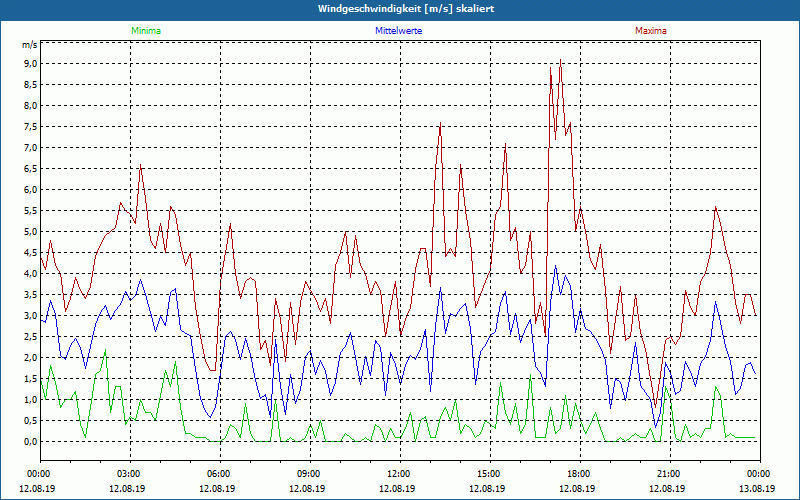Click the 13.08.19 date label
Image resolution: width=800 pixels, height=500 pixels.
(x=757, y=488)
